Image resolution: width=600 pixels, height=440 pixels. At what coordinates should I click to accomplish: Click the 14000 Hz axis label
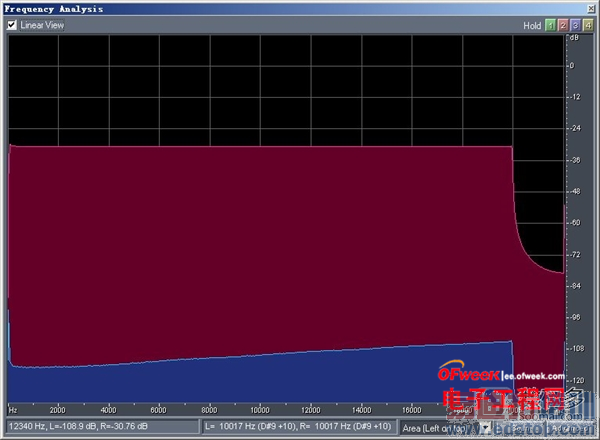click(362, 410)
